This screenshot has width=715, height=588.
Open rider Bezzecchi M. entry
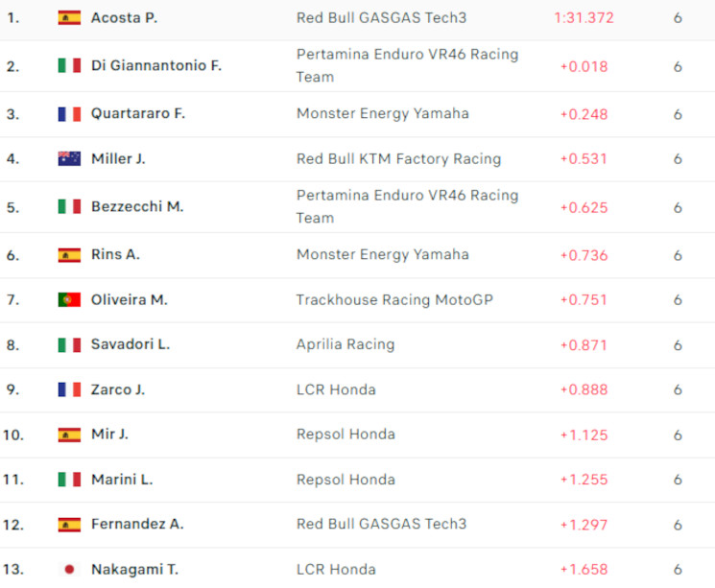click(137, 206)
